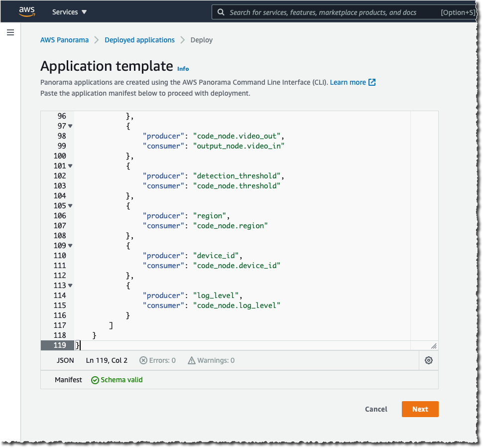Collapse the code block at line 101
This screenshot has height=448, width=483.
[x=70, y=166]
